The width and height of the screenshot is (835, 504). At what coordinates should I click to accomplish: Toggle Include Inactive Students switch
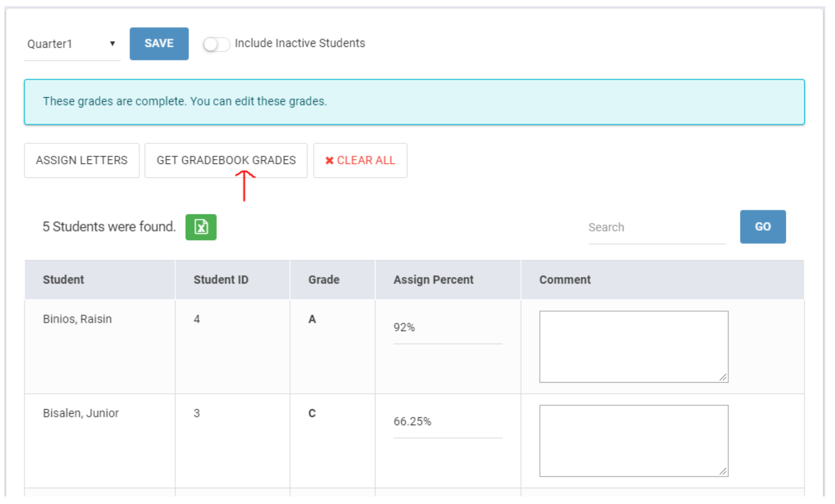click(x=216, y=44)
